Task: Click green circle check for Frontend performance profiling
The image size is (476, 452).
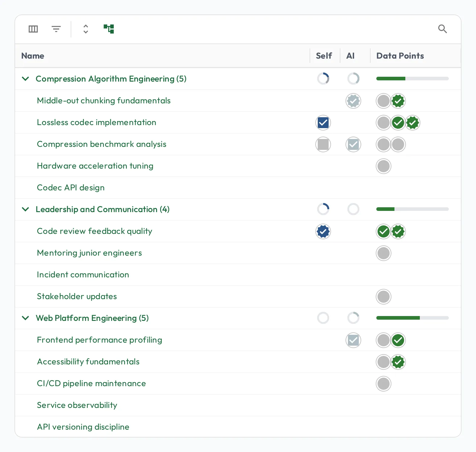Action: tap(398, 340)
